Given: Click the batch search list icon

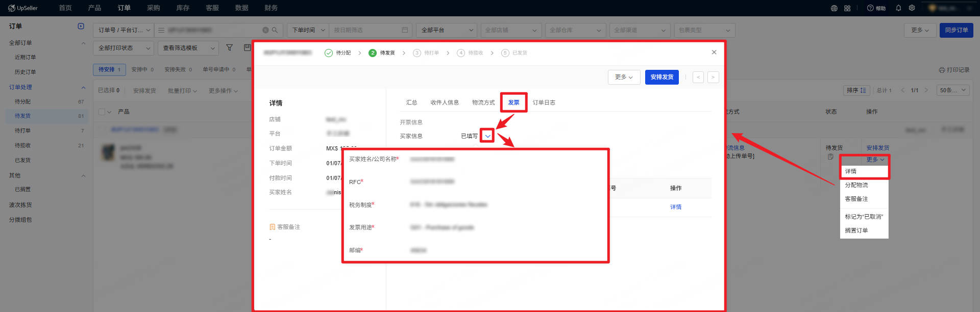Looking at the screenshot, I should 161,30.
